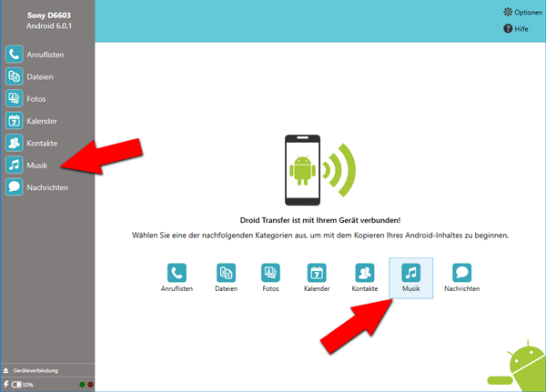This screenshot has height=392, width=546.
Task: Click the Fotos label in the sidebar
Action: tap(36, 99)
